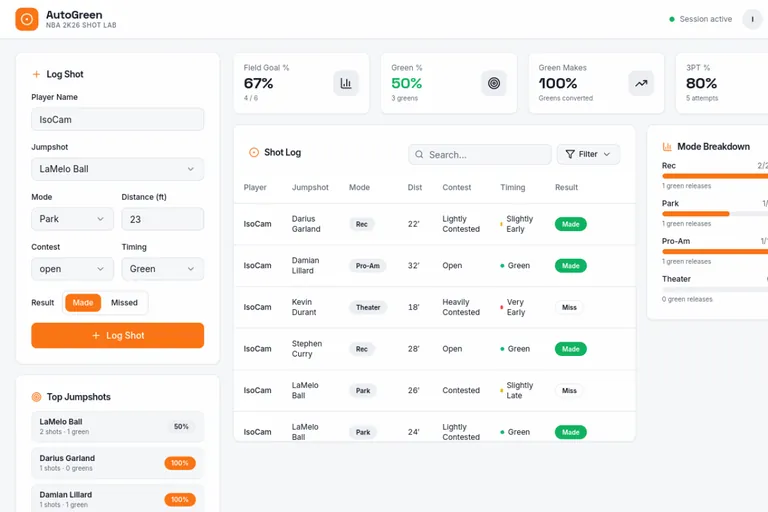Click Slightly Early timing in Garland row

click(x=520, y=224)
